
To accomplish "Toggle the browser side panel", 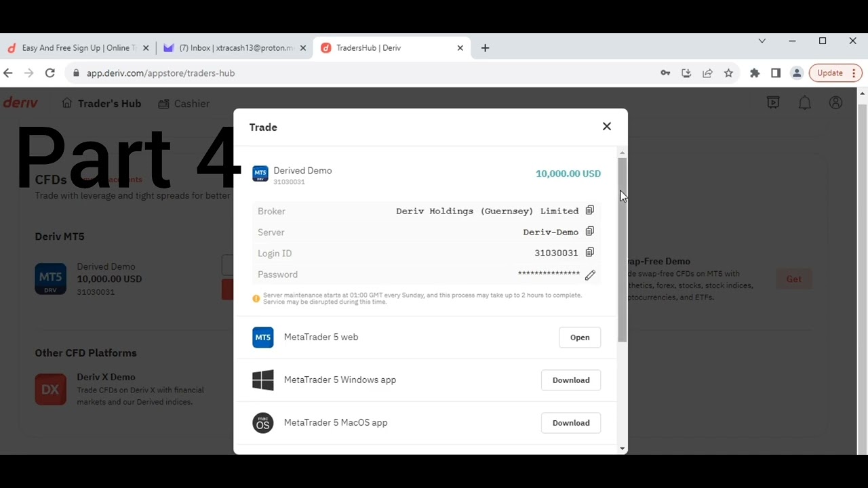I will coord(776,73).
